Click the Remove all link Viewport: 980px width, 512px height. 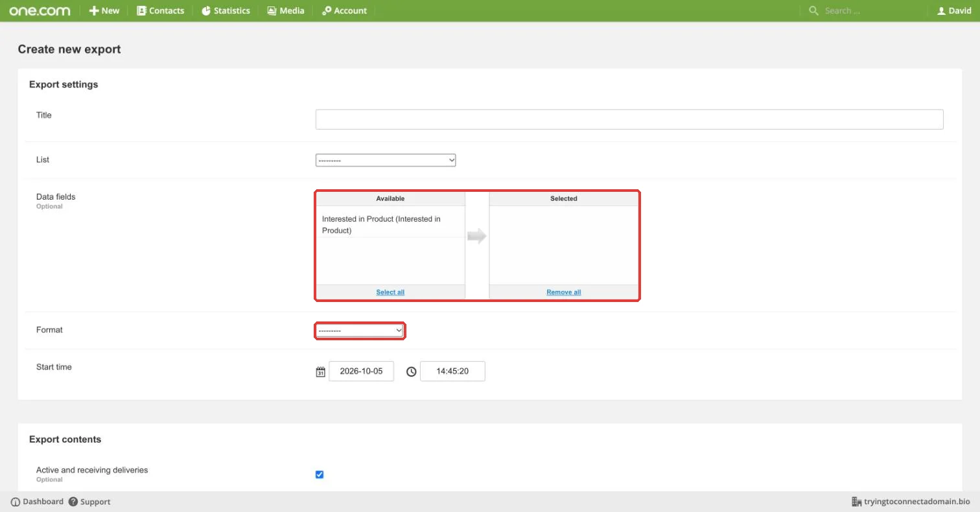click(x=563, y=292)
